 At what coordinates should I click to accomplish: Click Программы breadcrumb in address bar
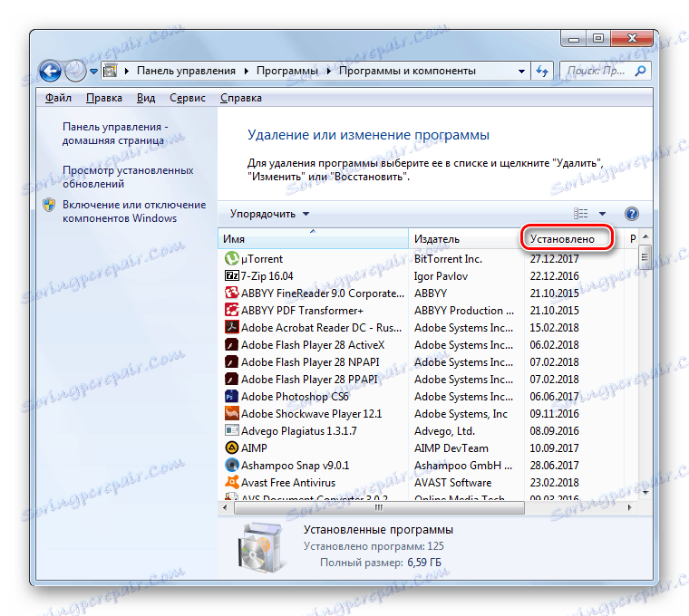click(287, 71)
